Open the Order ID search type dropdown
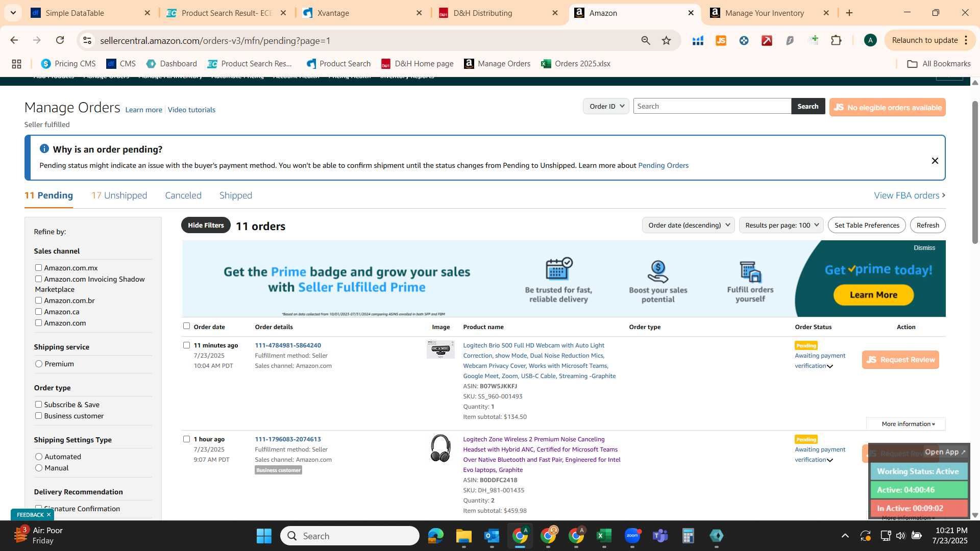The image size is (980, 551). (606, 106)
